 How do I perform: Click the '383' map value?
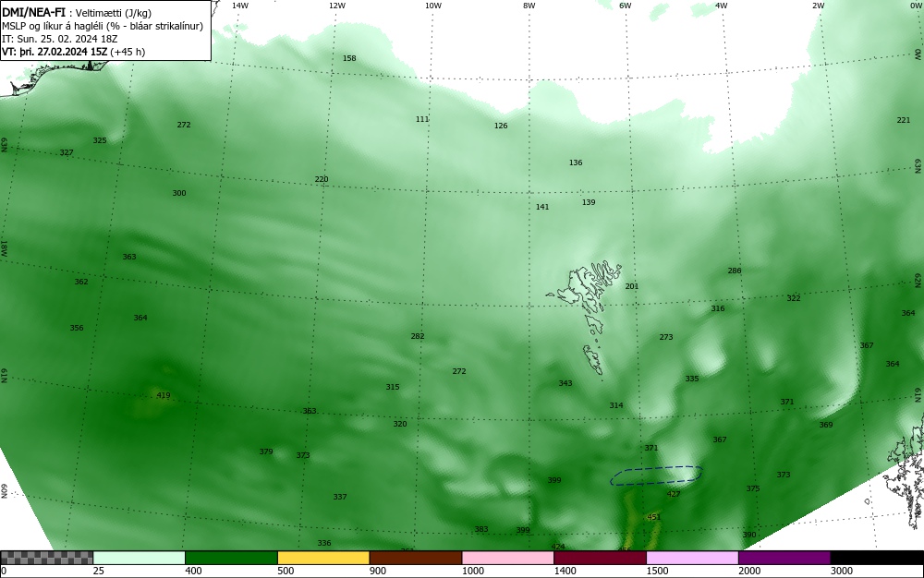[x=481, y=529]
